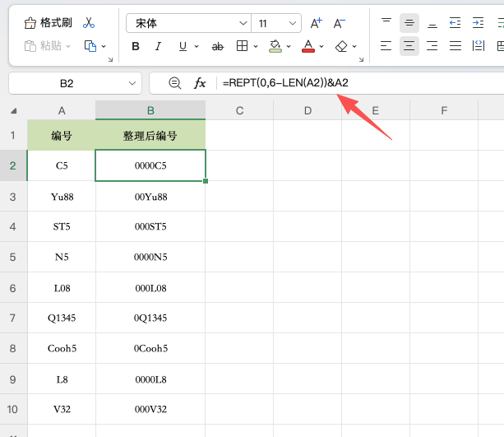Click cell containing V32
This screenshot has height=437, width=504.
click(x=62, y=409)
